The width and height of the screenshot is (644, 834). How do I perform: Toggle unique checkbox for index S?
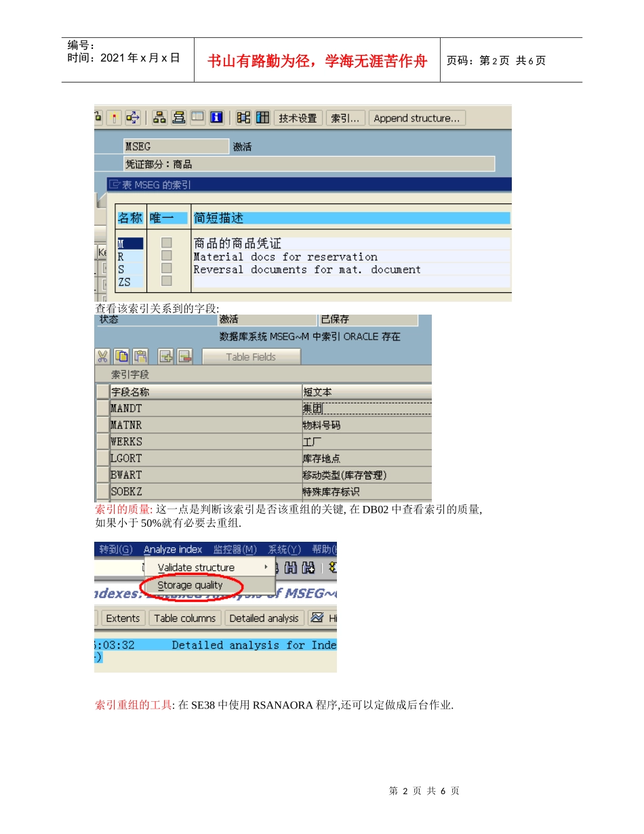(166, 268)
